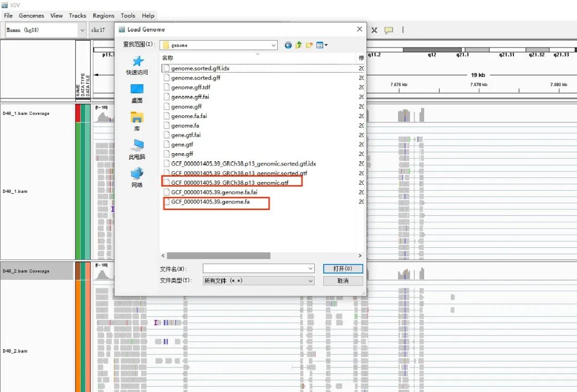Open Libraries (库) location
The width and height of the screenshot is (577, 392).
(x=137, y=122)
